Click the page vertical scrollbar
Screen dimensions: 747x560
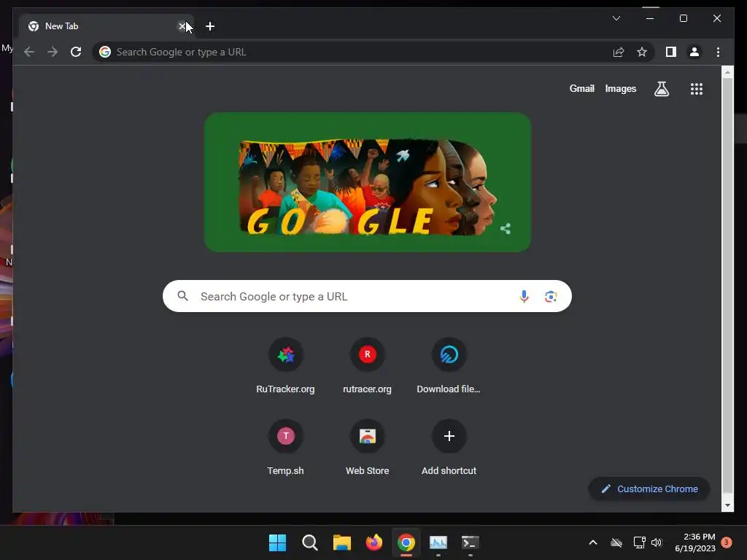727,286
